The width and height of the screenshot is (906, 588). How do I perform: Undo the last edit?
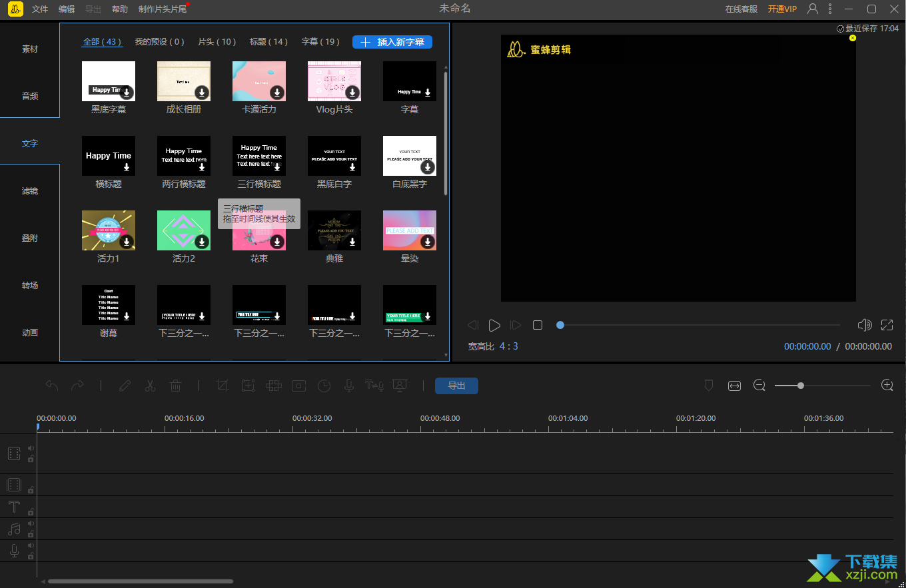click(52, 386)
